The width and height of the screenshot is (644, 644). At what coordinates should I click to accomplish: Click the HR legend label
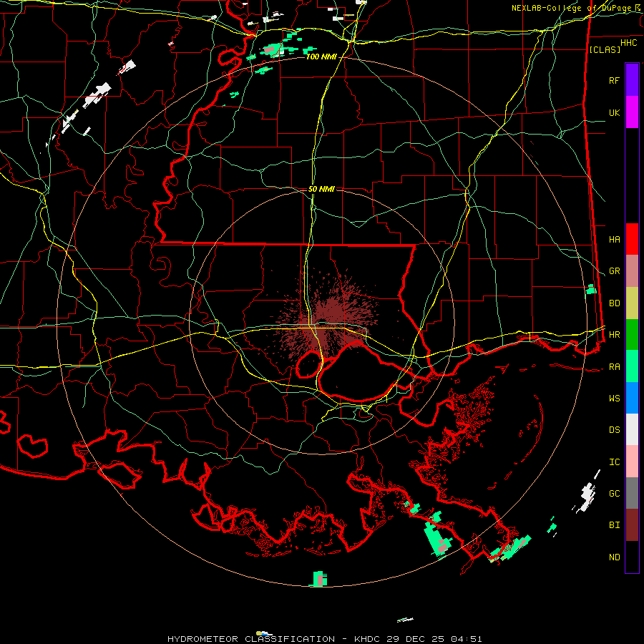614,335
